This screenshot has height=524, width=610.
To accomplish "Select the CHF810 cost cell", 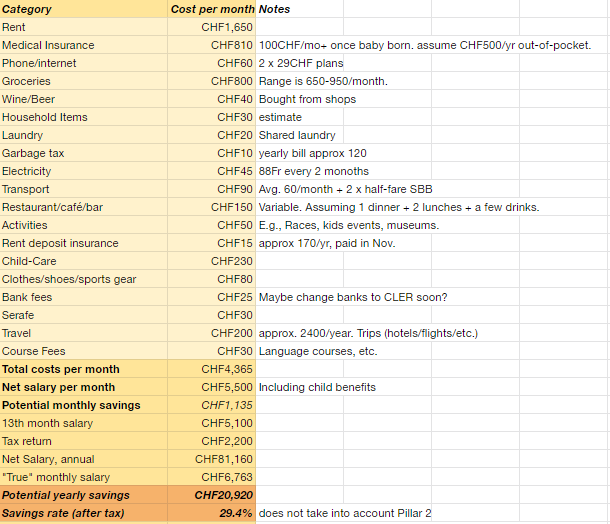I will pyautogui.click(x=212, y=45).
